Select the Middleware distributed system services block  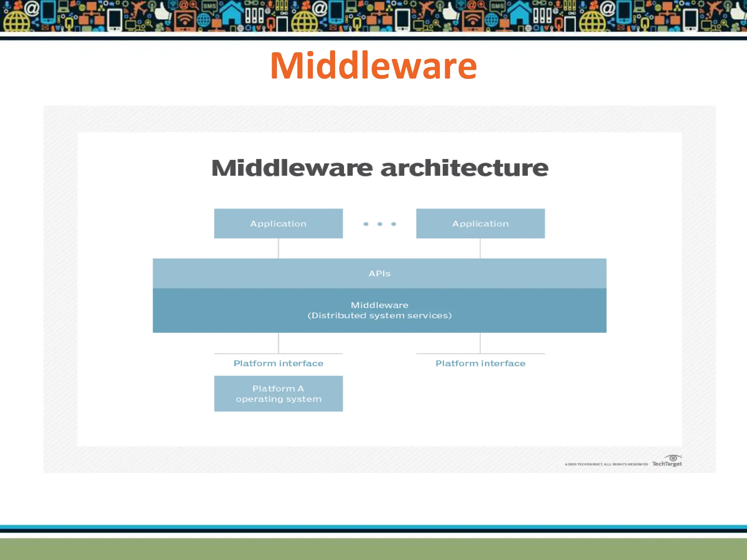pos(379,310)
